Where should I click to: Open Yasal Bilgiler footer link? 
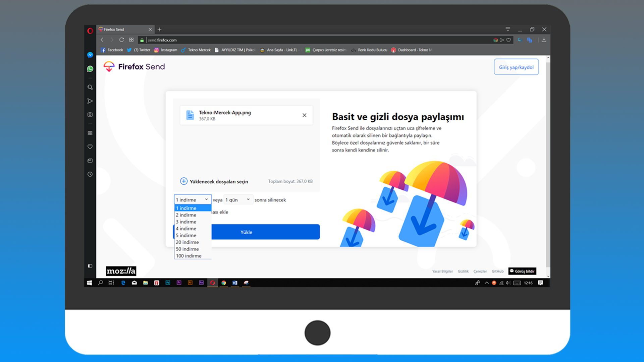coord(442,271)
